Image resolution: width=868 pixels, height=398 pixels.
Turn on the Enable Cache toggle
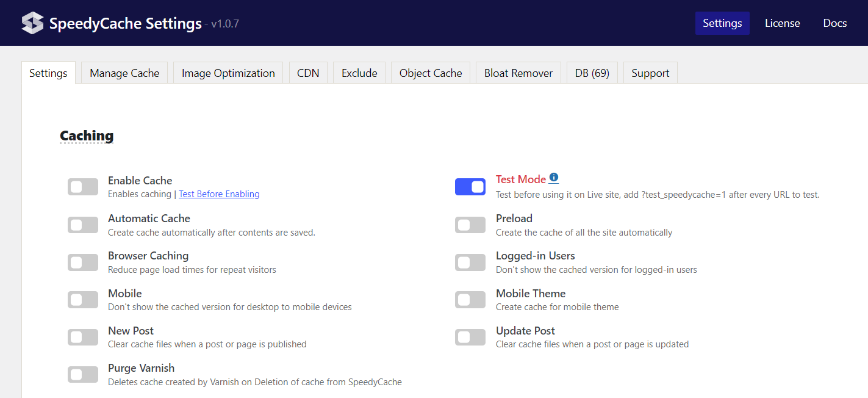tap(83, 187)
